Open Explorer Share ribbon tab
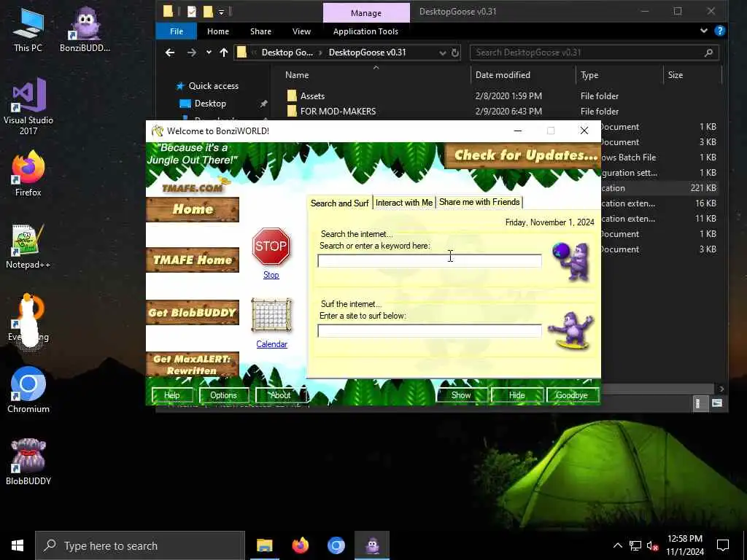Screen dimensions: 747x560 point(260,31)
